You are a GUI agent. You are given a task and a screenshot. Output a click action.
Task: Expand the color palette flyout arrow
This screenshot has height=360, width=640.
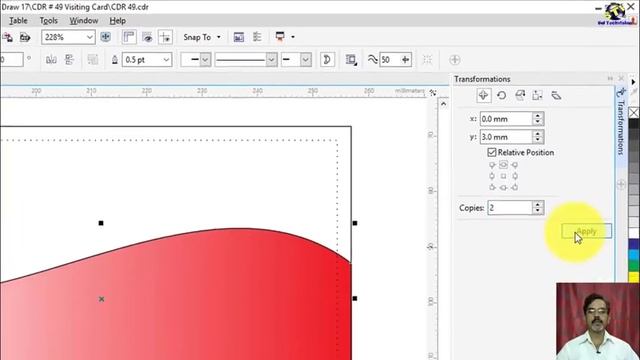(633, 82)
